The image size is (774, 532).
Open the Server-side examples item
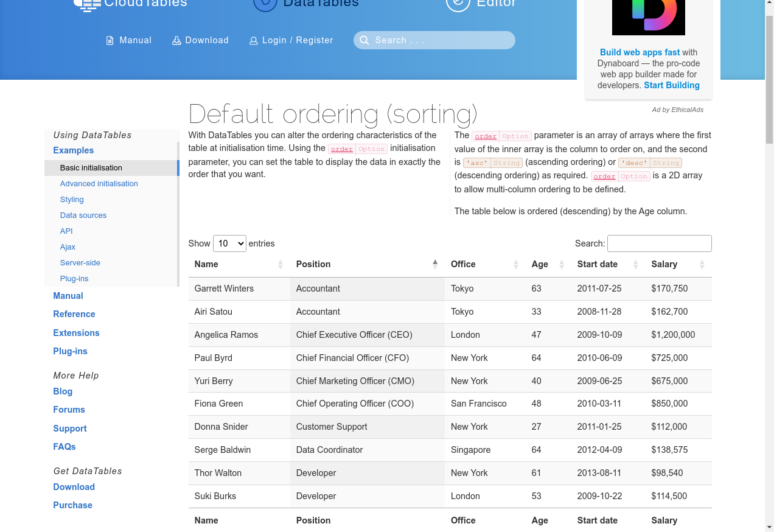[x=80, y=263]
